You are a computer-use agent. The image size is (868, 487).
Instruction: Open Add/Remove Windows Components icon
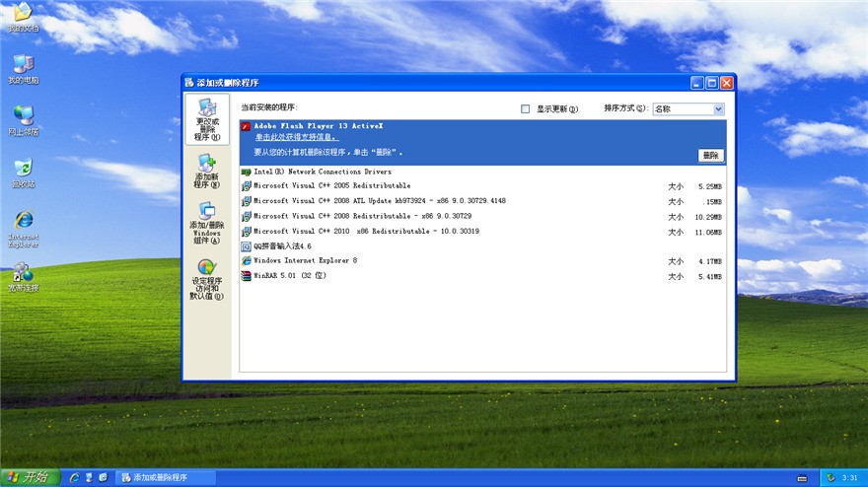[207, 222]
